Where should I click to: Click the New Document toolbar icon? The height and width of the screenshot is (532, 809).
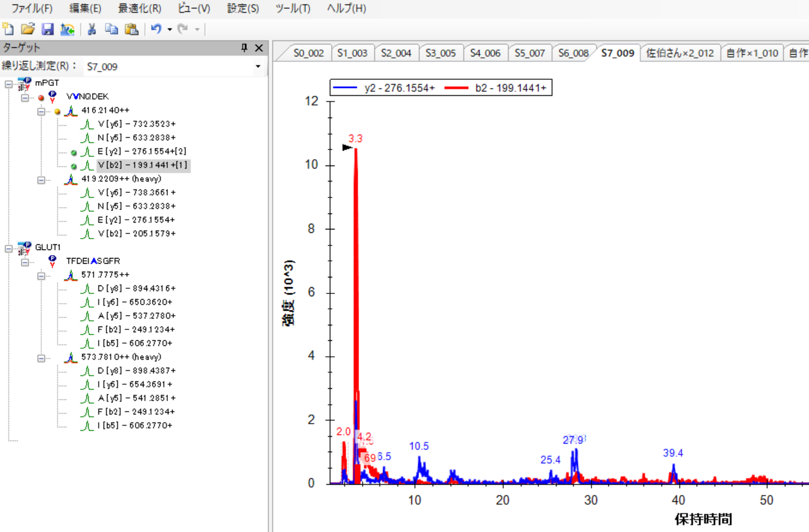click(8, 29)
